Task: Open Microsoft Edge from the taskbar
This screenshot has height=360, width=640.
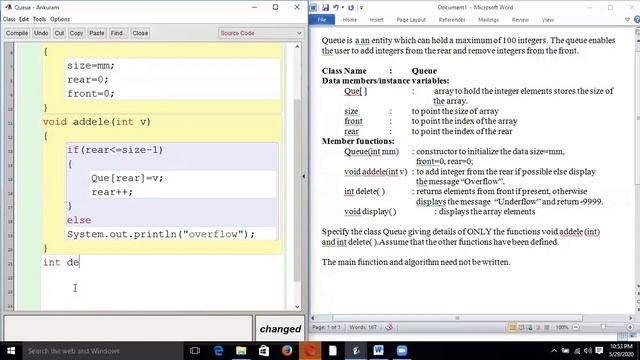Action: pos(218,351)
